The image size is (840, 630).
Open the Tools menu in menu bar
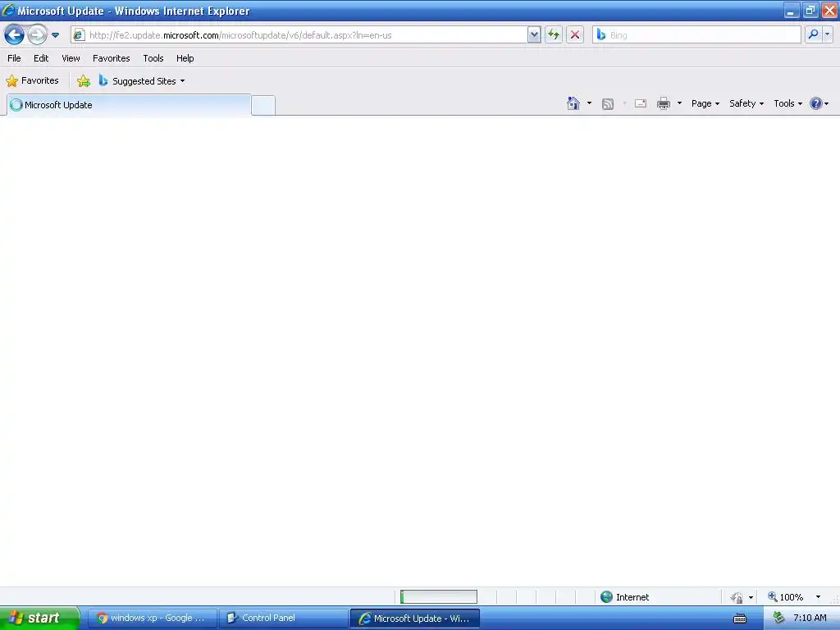153,58
